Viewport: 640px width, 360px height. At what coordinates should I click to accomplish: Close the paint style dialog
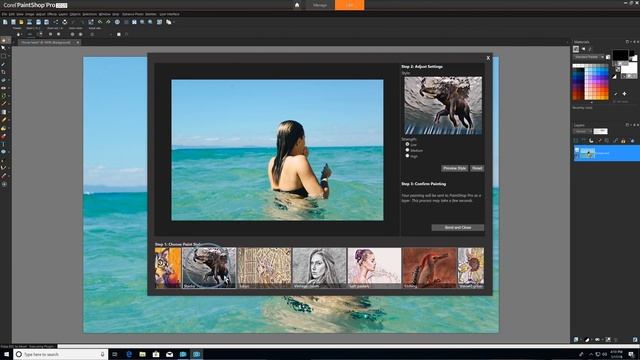coord(488,58)
